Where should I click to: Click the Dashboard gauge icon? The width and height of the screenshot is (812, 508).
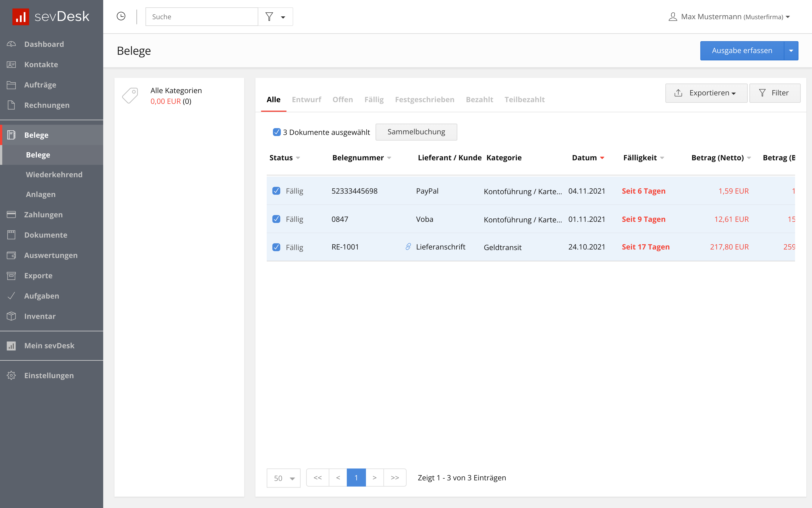[x=11, y=44]
